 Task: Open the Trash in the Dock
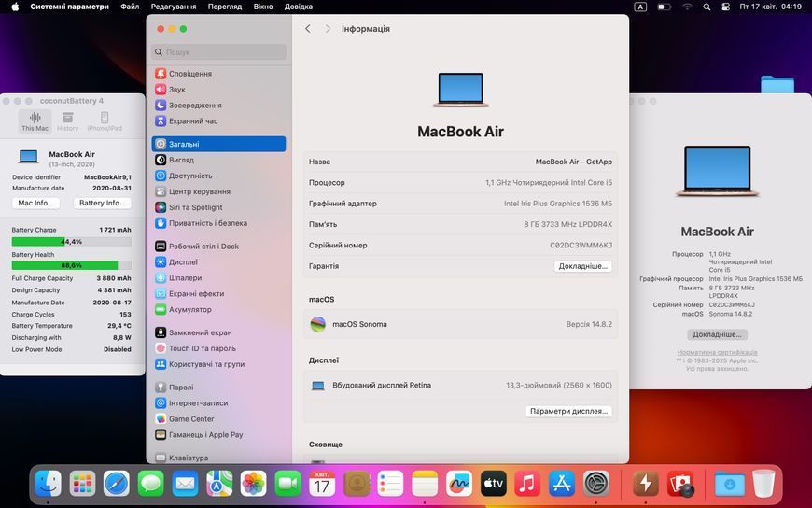(763, 484)
